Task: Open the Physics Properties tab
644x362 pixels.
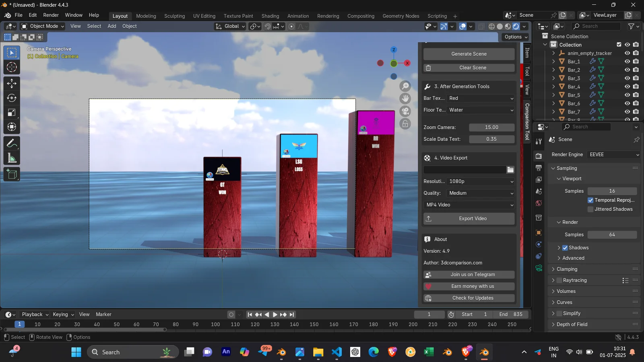Action: point(539,244)
